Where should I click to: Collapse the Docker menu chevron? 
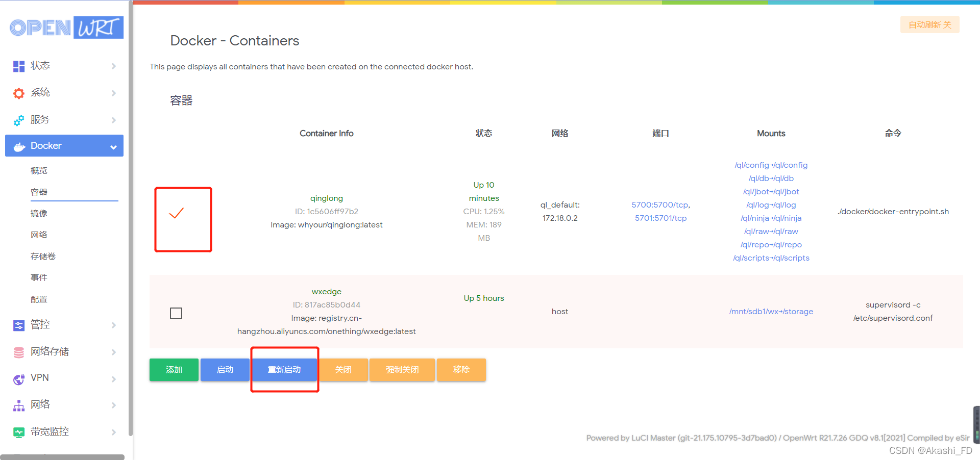[x=113, y=146]
